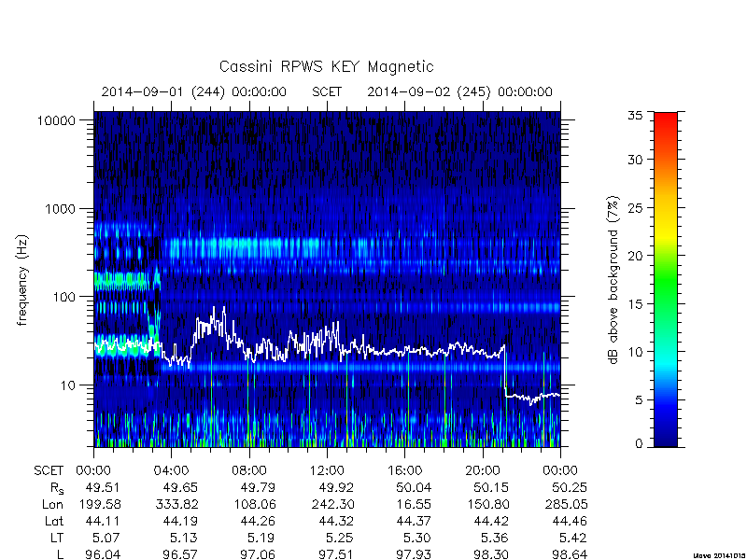Click the dB above background colorbar title

coord(613,280)
